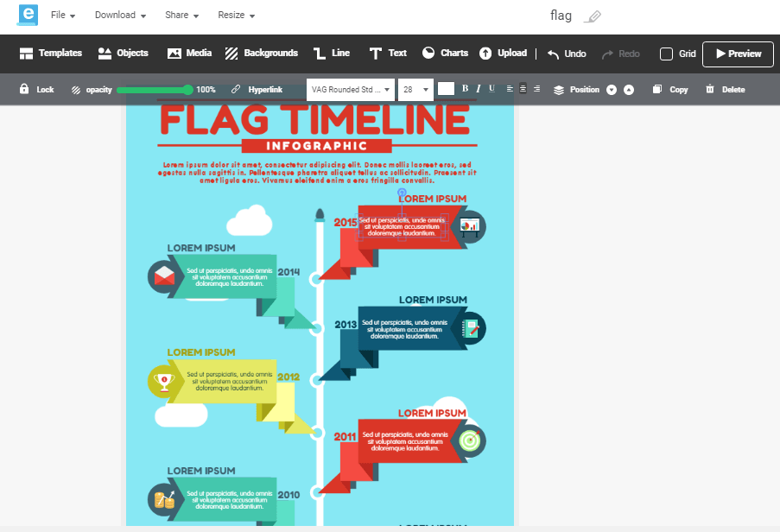The width and height of the screenshot is (780, 532).
Task: Open the Templates panel
Action: click(50, 54)
